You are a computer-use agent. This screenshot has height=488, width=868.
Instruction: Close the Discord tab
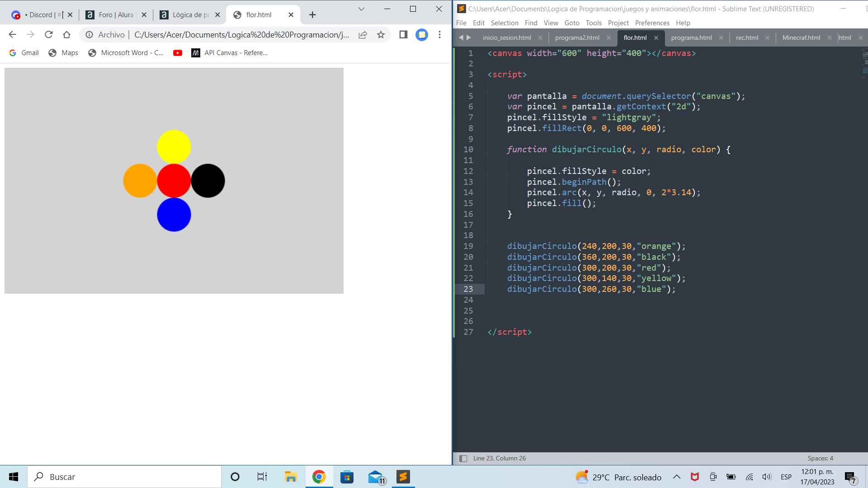pyautogui.click(x=70, y=15)
